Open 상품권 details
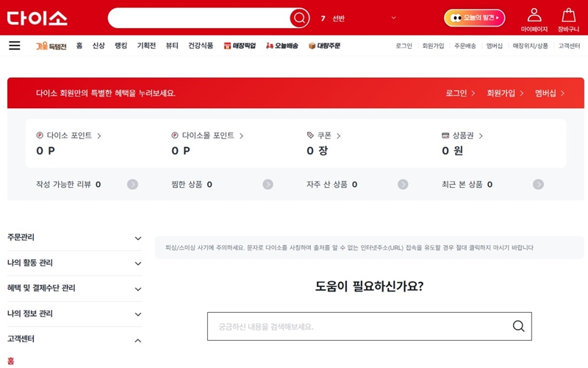 [x=462, y=135]
